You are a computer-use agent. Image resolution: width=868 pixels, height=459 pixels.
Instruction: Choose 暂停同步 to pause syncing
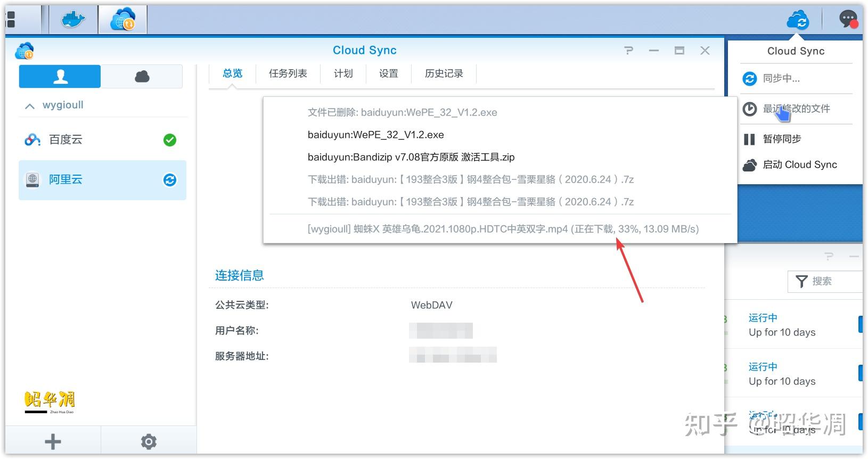click(x=796, y=139)
